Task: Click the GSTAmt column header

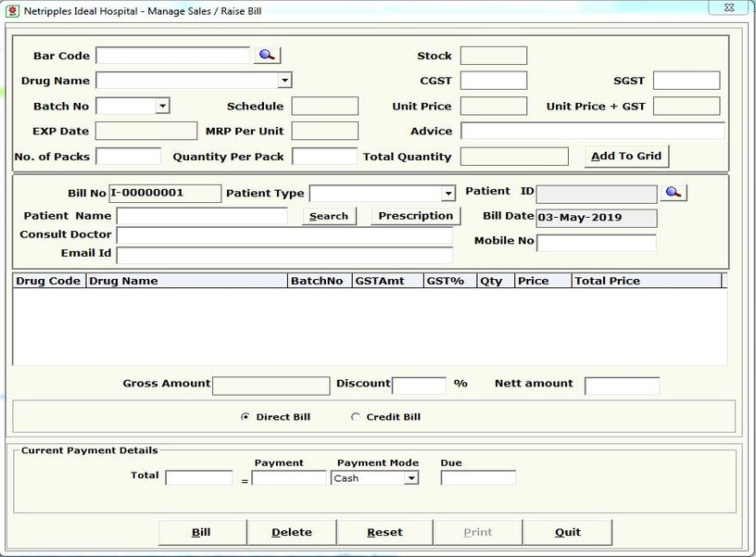Action: coord(388,281)
